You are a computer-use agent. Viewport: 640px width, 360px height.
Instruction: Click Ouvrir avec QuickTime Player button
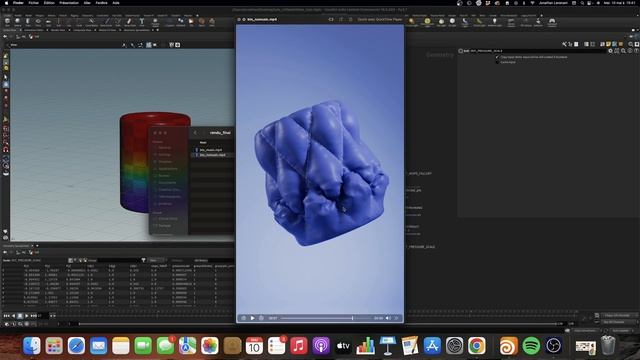380,19
